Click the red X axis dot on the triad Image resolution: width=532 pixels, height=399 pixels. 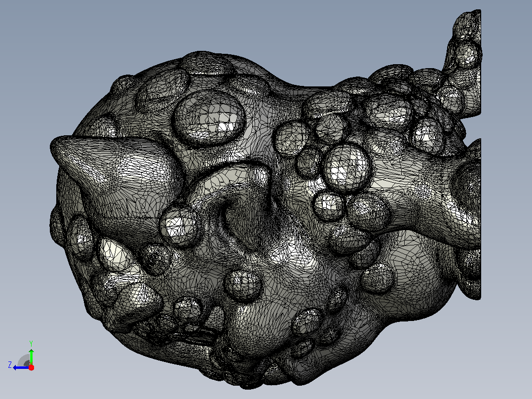(31, 367)
